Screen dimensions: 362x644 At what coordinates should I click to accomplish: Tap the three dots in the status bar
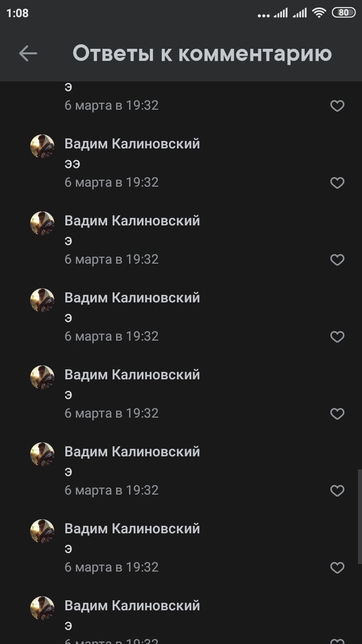[x=264, y=16]
